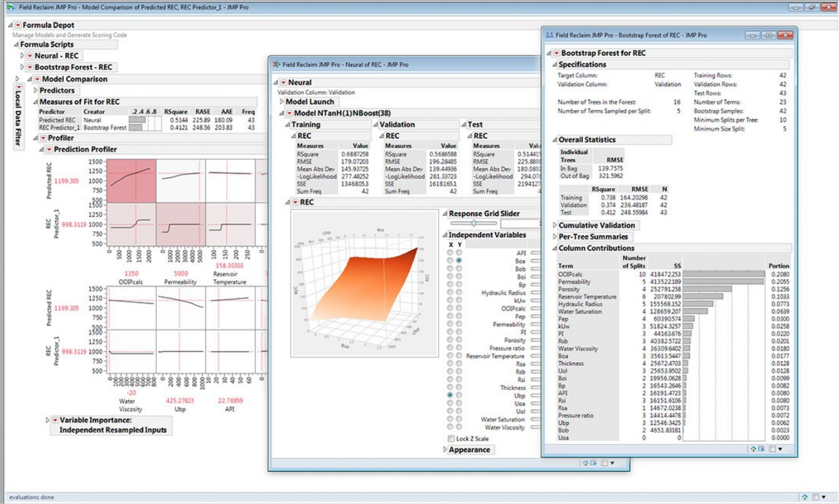The height and width of the screenshot is (504, 839).
Task: Click the Hydraulic Radius term in Column Contributions
Action: tap(580, 303)
